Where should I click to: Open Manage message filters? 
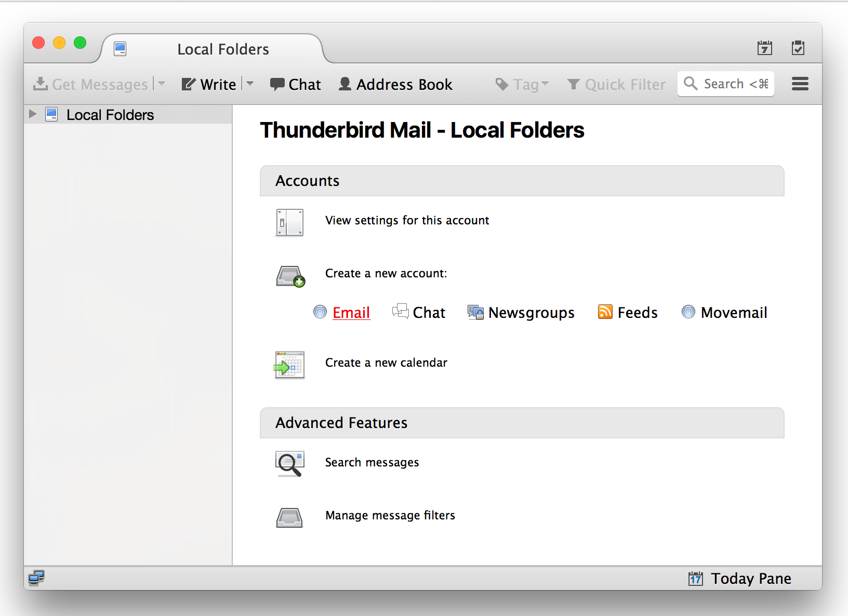(x=390, y=515)
